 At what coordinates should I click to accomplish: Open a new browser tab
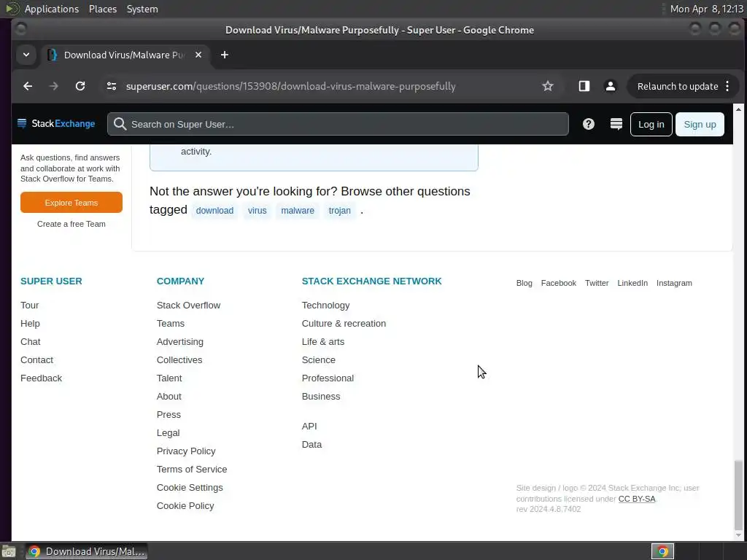[x=225, y=55]
